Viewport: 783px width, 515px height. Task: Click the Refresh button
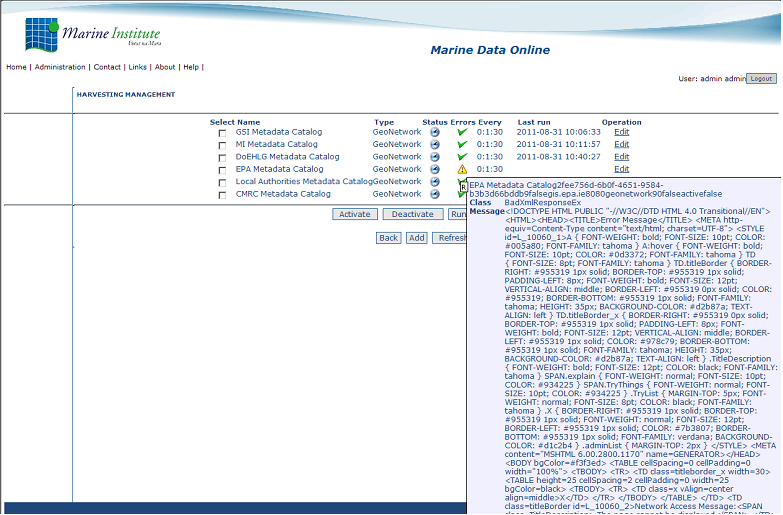(x=450, y=238)
